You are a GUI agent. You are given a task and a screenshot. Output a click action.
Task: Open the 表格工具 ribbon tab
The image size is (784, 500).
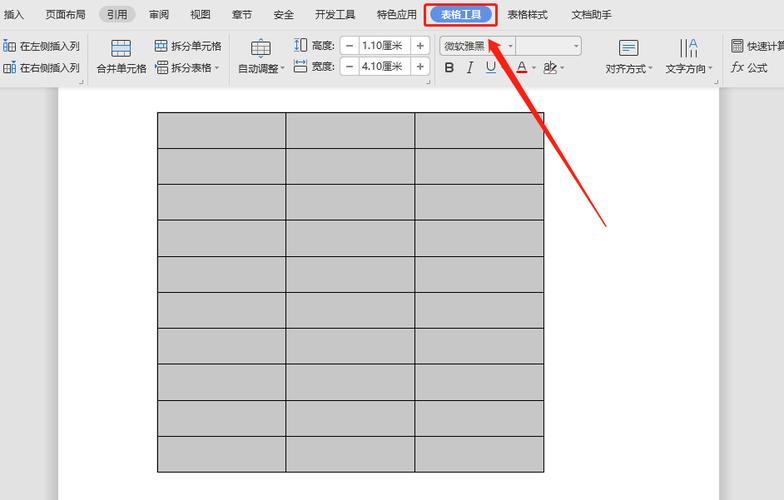click(460, 15)
